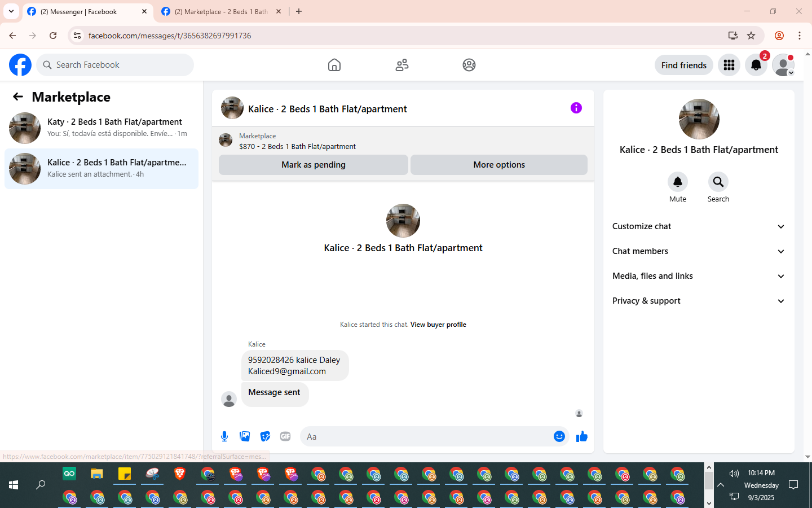Go to the Facebook Home feed icon
The height and width of the screenshot is (508, 812).
tap(334, 65)
